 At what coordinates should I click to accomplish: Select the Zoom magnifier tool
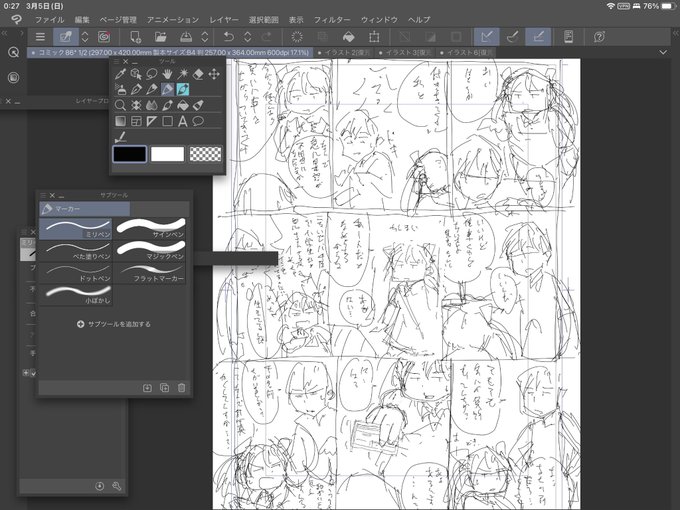tap(120, 105)
